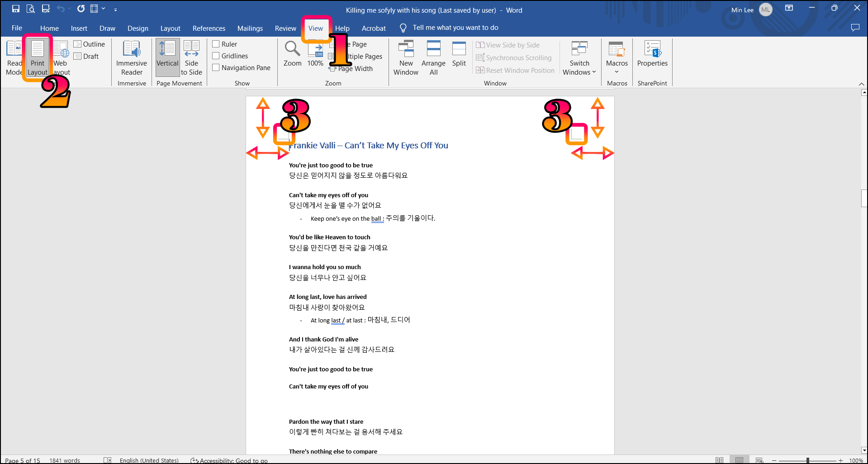The height and width of the screenshot is (464, 868).
Task: Set zoom to 100%
Action: tap(315, 54)
